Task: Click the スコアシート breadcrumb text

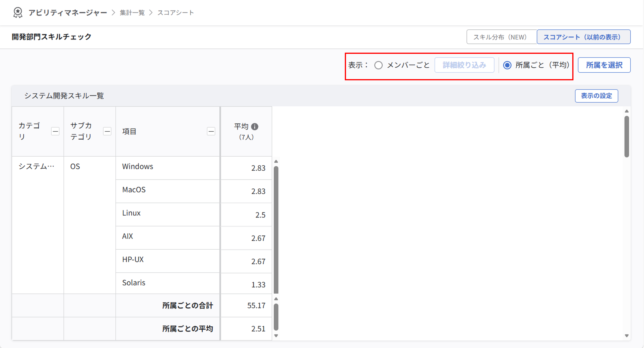Action: 175,13
